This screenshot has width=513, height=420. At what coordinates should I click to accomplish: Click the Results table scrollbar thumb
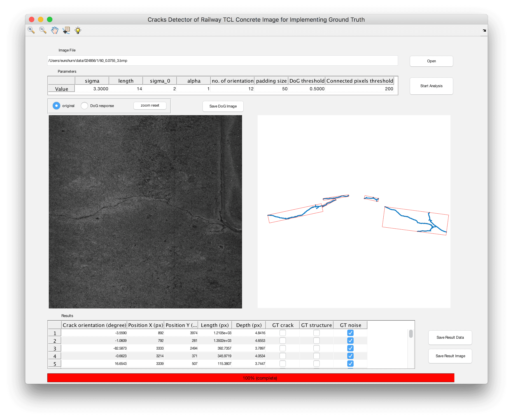point(411,334)
